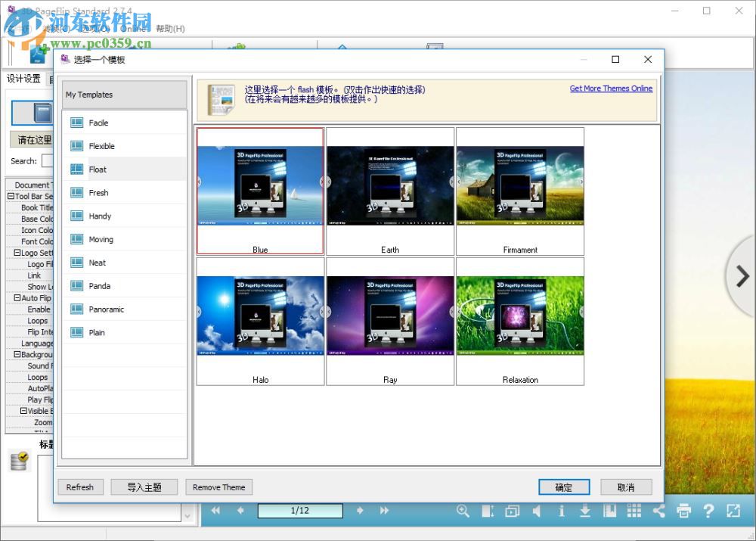Click the fullscreen icon on bottom toolbar
This screenshot has width=756, height=541.
point(733,511)
